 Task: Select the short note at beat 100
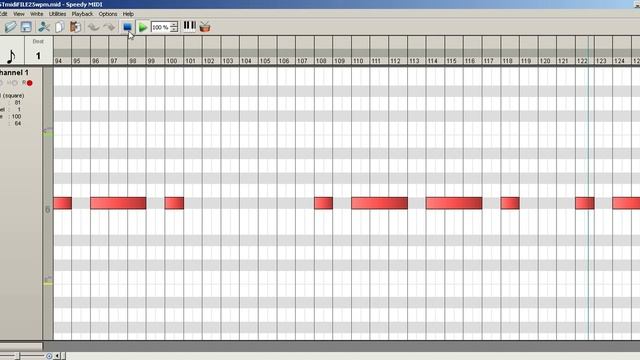174,203
